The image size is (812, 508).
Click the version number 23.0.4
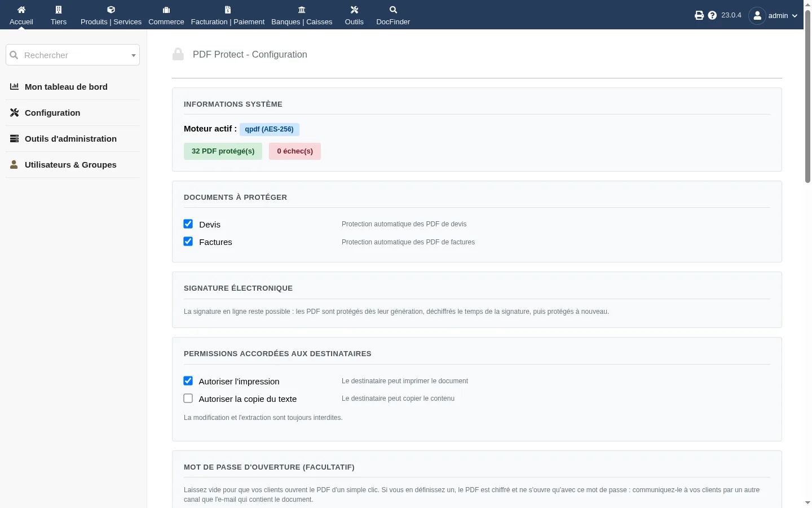(x=731, y=15)
